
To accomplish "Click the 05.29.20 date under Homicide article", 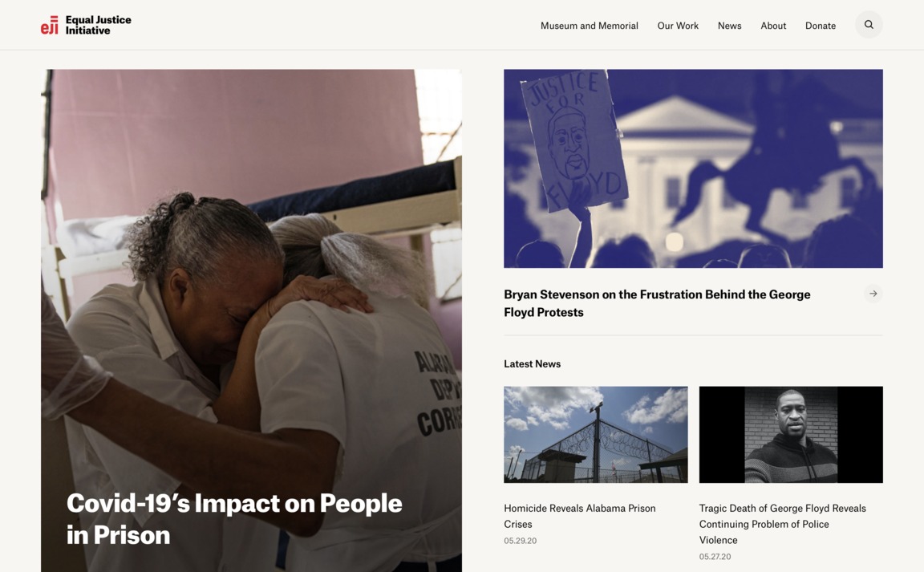I will pos(521,541).
